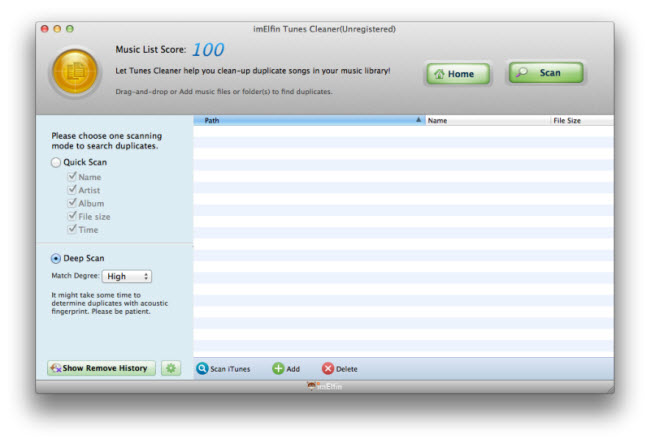Click the gold duplicate-files logo icon
This screenshot has height=443, width=650.
(75, 72)
